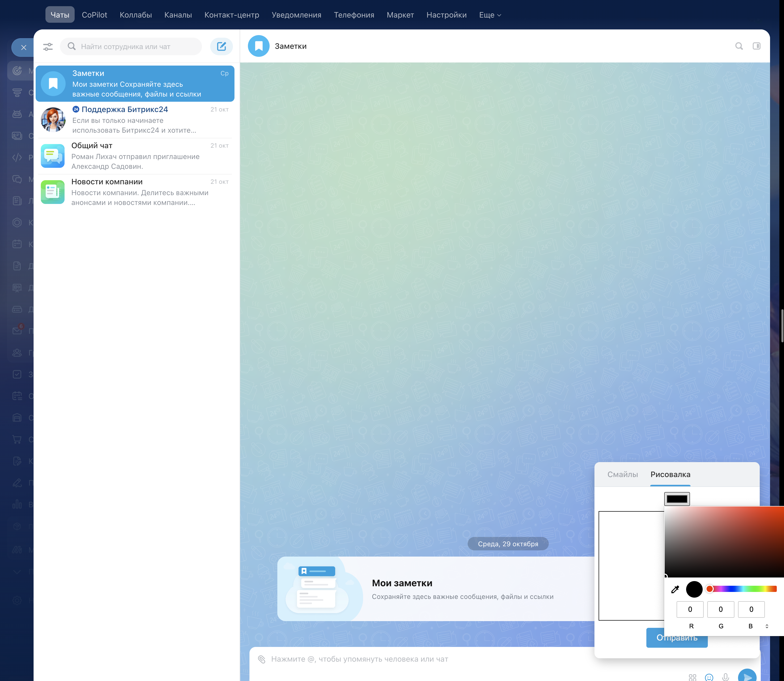784x681 pixels.
Task: Click the new chat compose icon
Action: 221,46
